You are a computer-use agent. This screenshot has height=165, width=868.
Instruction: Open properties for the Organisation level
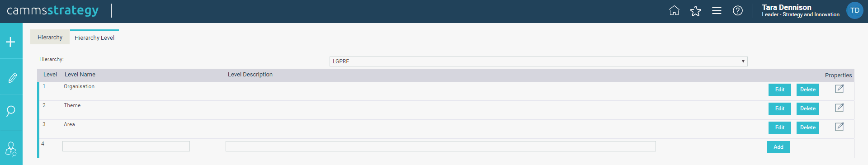click(840, 89)
